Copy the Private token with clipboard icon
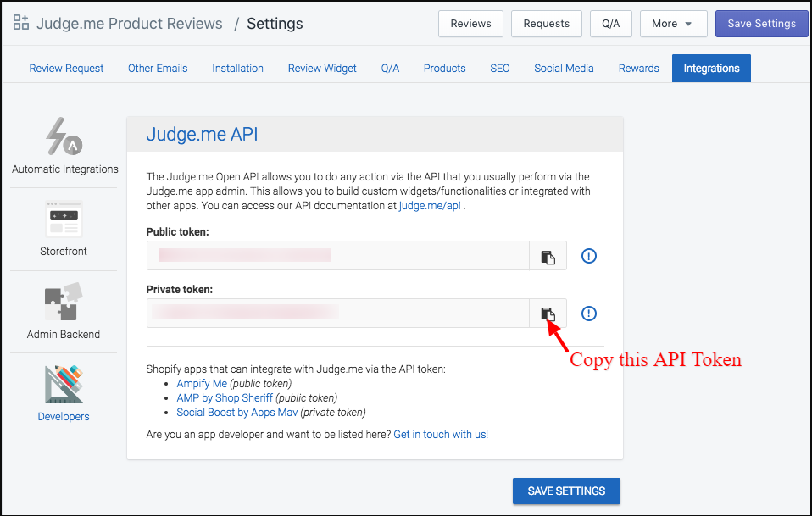 point(548,313)
